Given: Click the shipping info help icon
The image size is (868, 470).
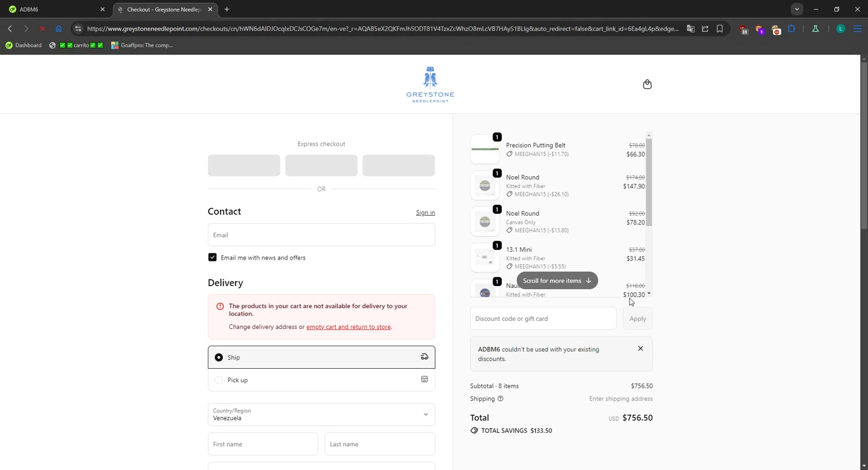Looking at the screenshot, I should pos(501,399).
